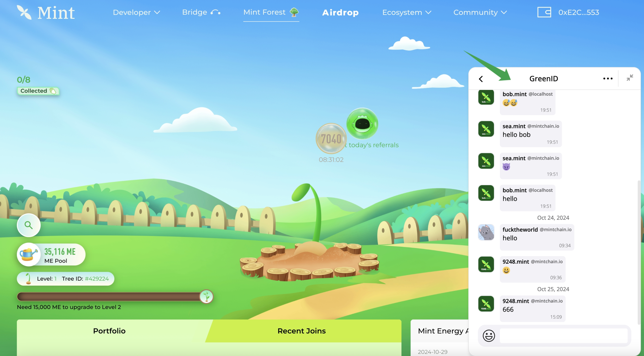
Task: Click the back arrow icon in GreenID panel
Action: point(481,79)
